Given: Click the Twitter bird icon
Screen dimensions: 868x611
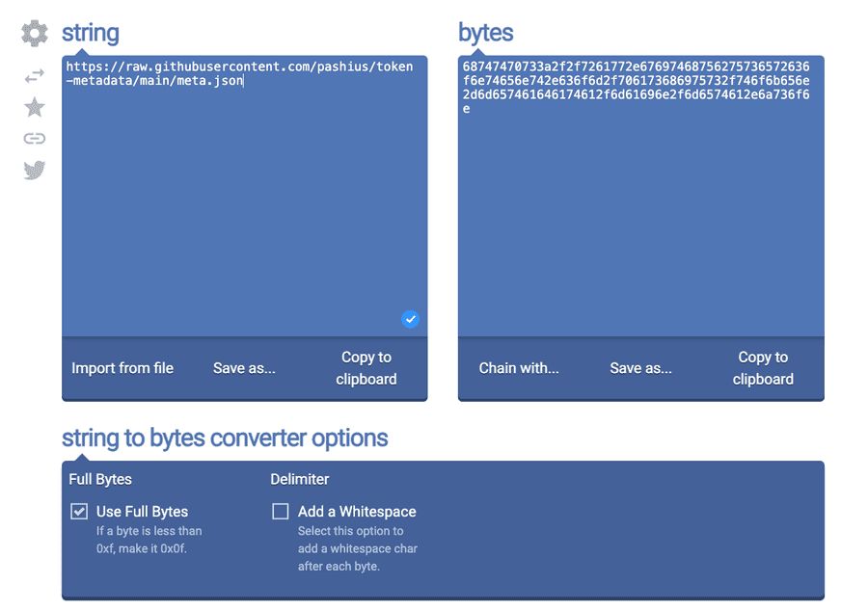Looking at the screenshot, I should click(35, 171).
